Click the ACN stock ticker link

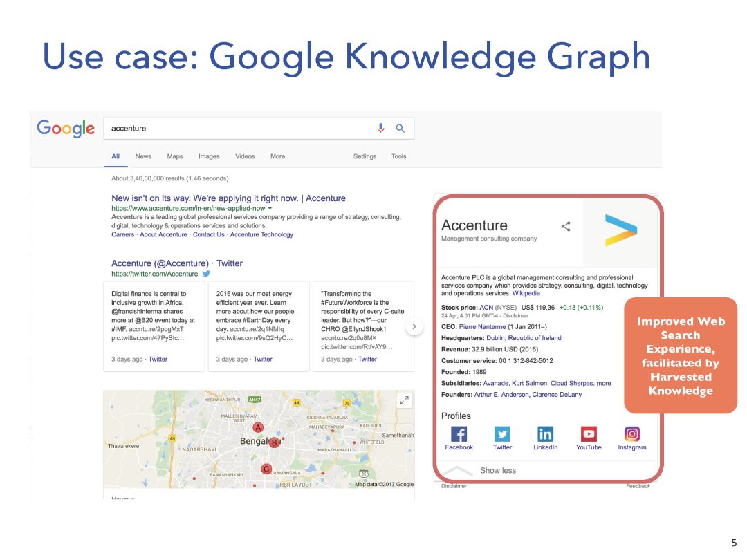click(486, 308)
